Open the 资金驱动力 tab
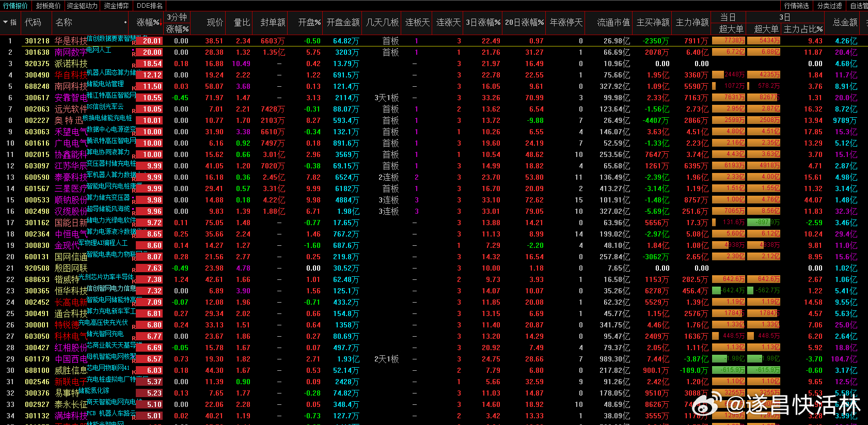This screenshot has height=425, width=868. click(x=82, y=6)
